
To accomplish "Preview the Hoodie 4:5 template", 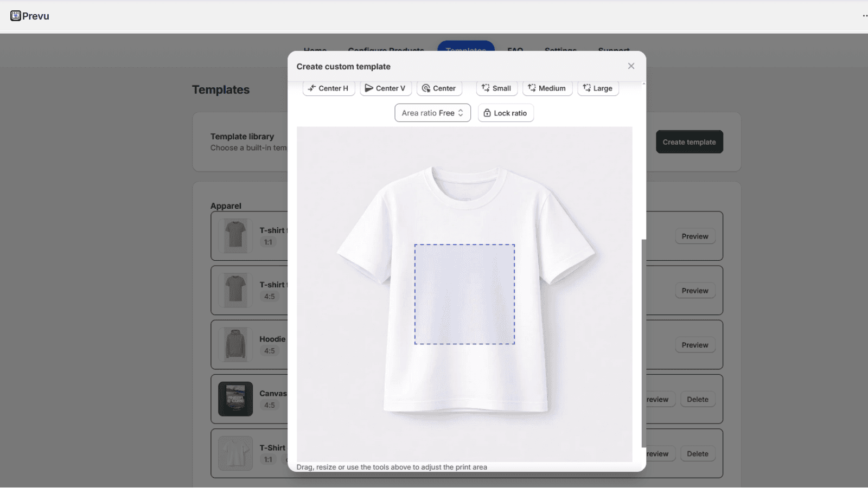I will click(695, 344).
